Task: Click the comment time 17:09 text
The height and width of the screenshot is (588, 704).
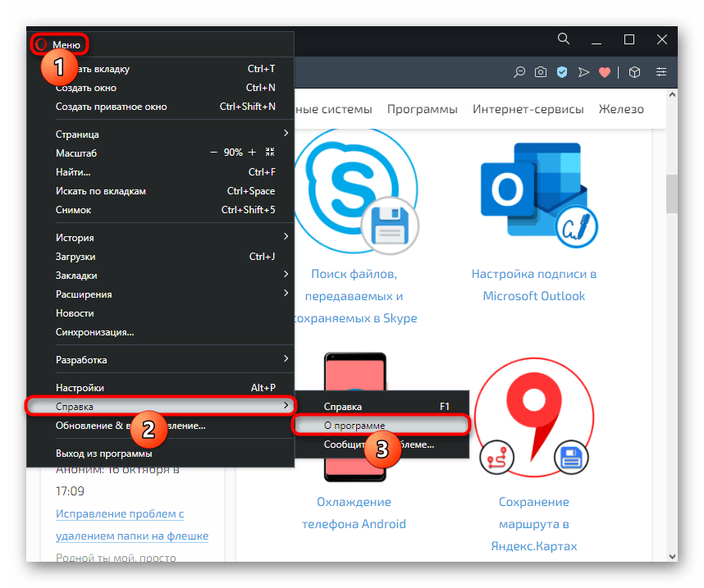Action: (x=70, y=491)
